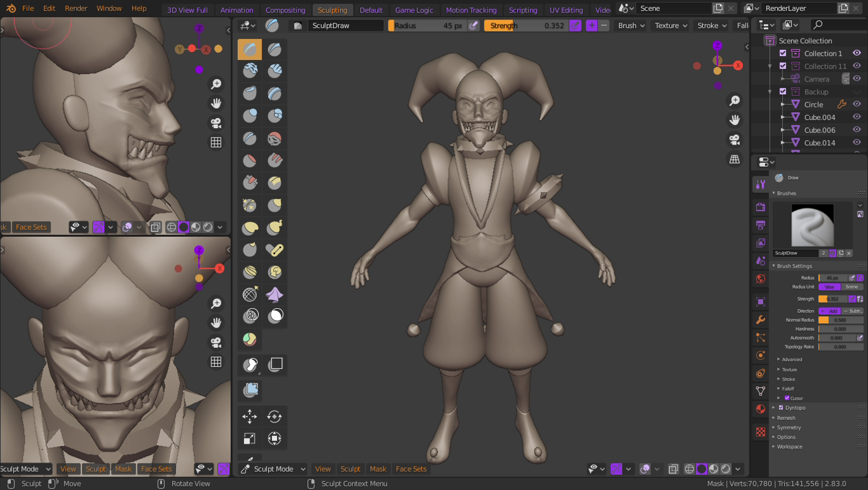868x490 pixels.
Task: Open the Stroke dropdown in header
Action: point(712,25)
